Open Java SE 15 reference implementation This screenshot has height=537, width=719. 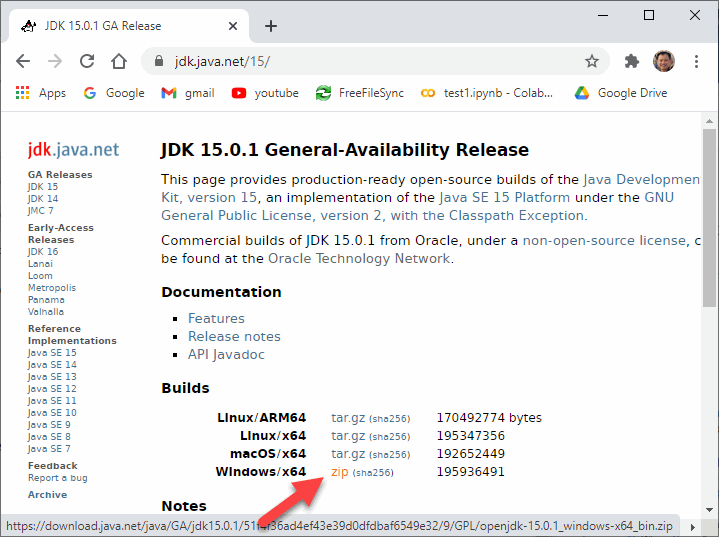click(x=52, y=353)
